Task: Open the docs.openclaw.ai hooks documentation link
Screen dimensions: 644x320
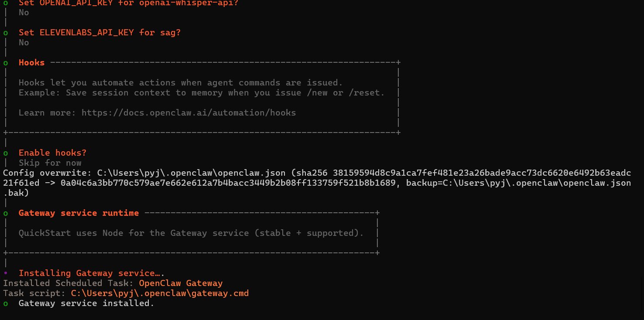Action: pyautogui.click(x=188, y=113)
